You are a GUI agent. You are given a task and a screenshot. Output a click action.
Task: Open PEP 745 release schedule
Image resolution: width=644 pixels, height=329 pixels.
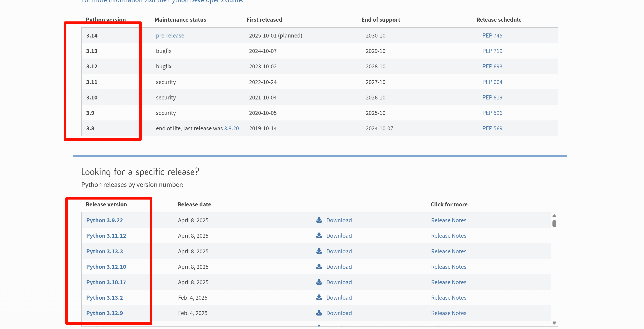492,36
